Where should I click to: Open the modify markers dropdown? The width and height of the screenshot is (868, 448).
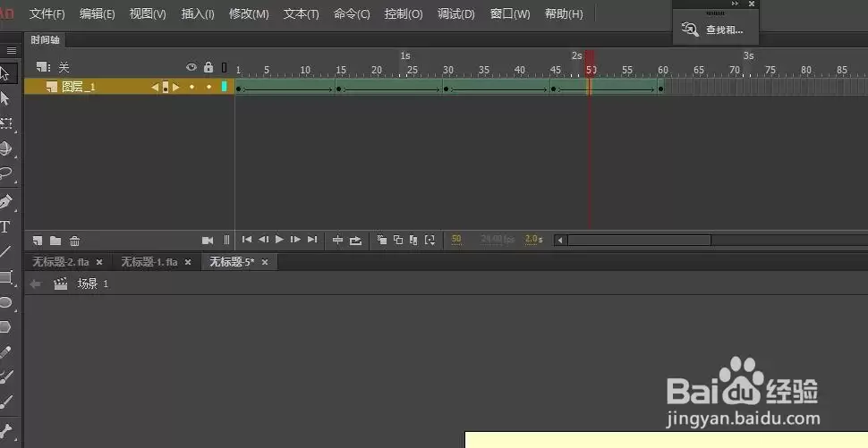[430, 240]
